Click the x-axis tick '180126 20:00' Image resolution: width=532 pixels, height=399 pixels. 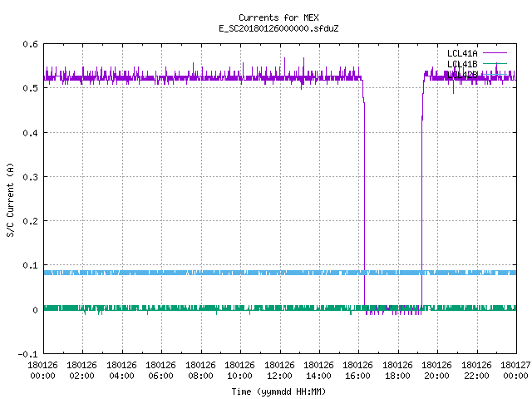point(436,371)
